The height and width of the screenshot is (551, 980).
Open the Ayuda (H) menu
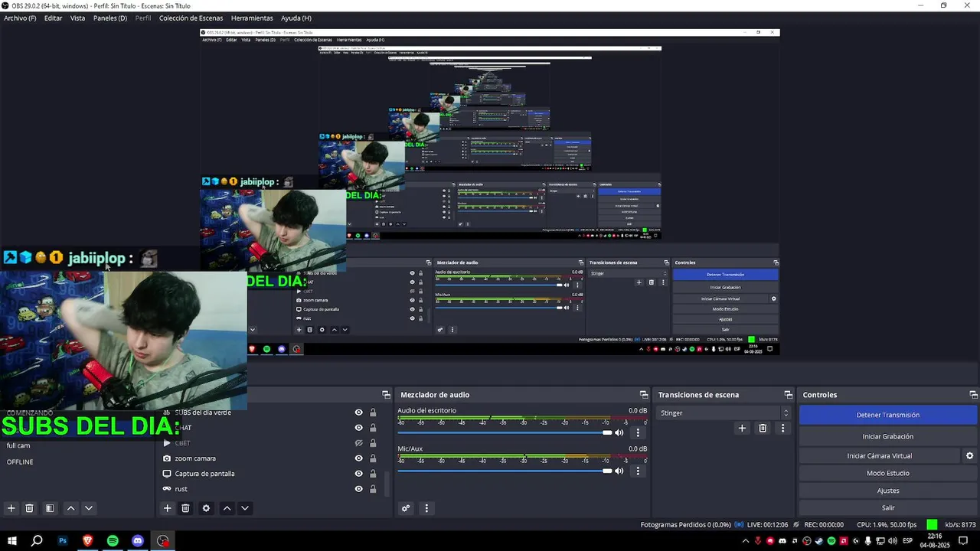point(296,18)
